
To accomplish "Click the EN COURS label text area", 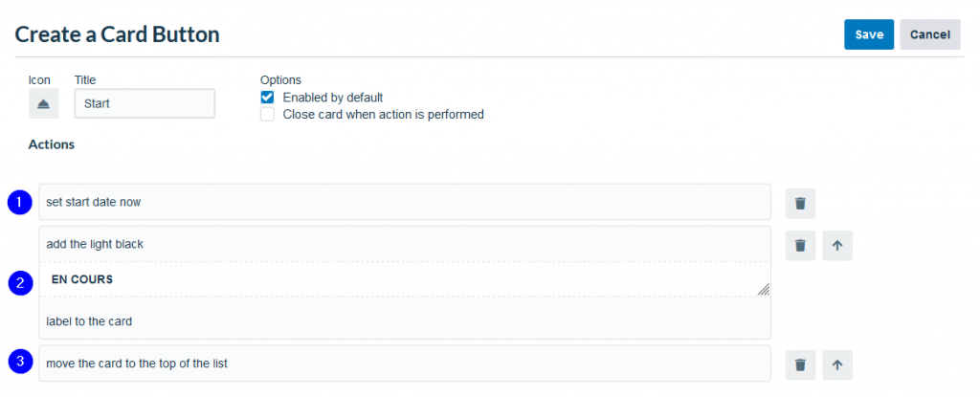I will 405,279.
